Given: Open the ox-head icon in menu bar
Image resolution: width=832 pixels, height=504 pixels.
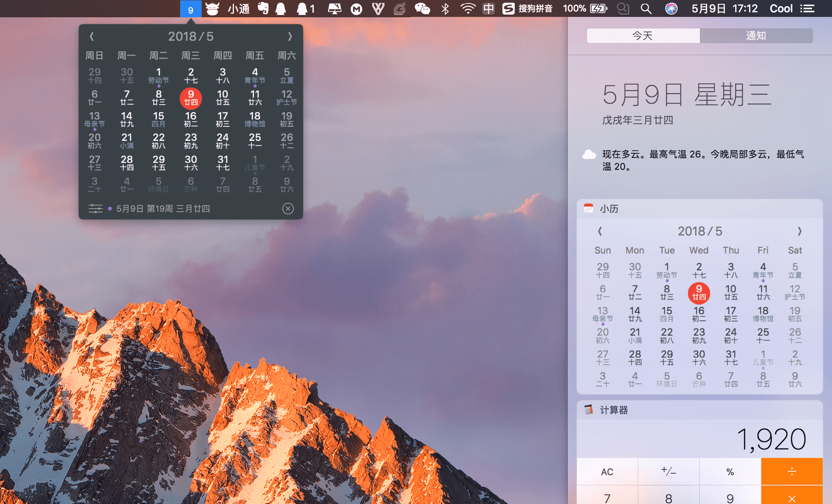Looking at the screenshot, I should (x=212, y=9).
